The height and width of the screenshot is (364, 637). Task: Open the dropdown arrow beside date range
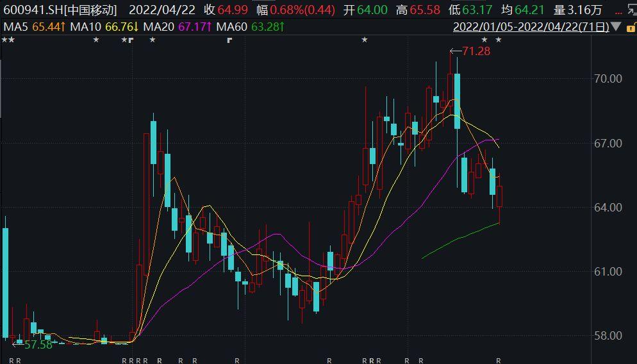click(616, 26)
